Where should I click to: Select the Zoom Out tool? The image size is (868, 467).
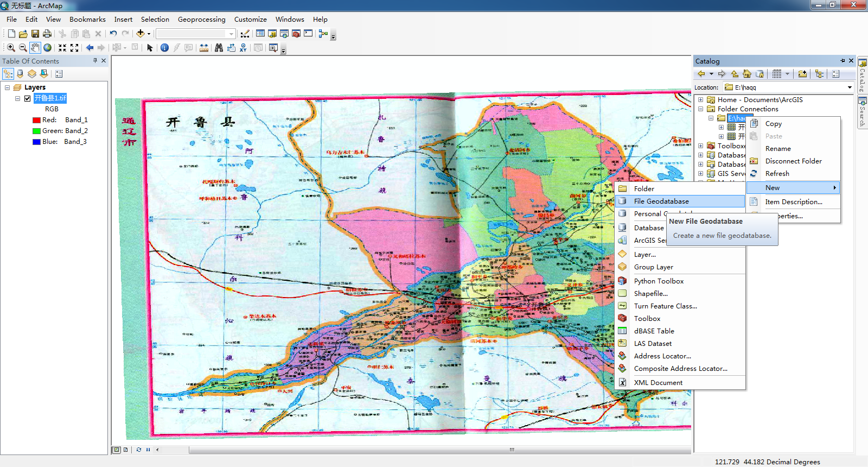pos(23,48)
